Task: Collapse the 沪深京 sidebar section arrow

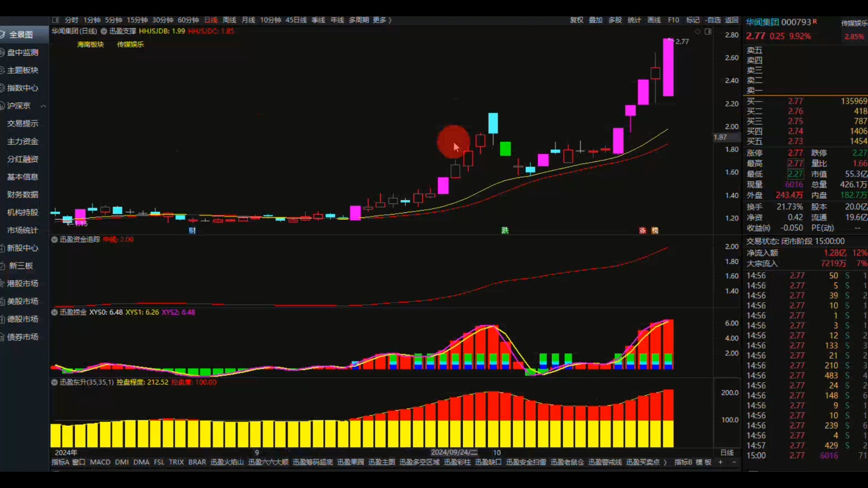Action: click(43, 106)
